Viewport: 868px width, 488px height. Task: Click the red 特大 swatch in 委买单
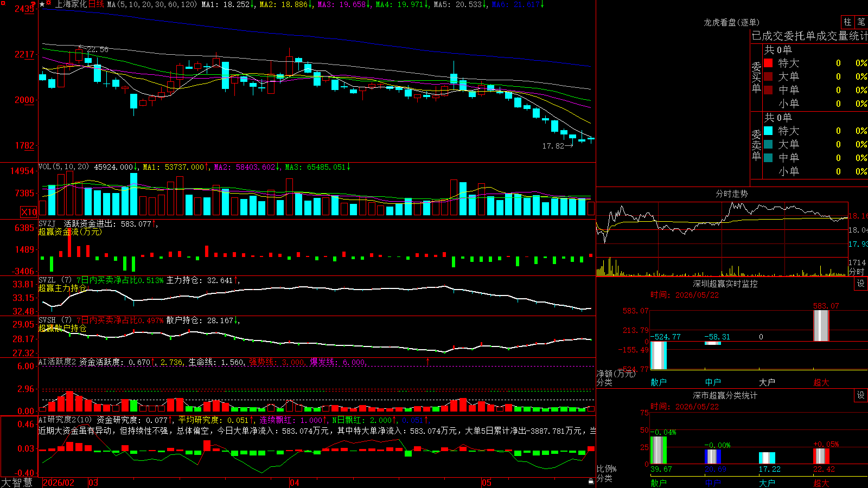tap(768, 63)
